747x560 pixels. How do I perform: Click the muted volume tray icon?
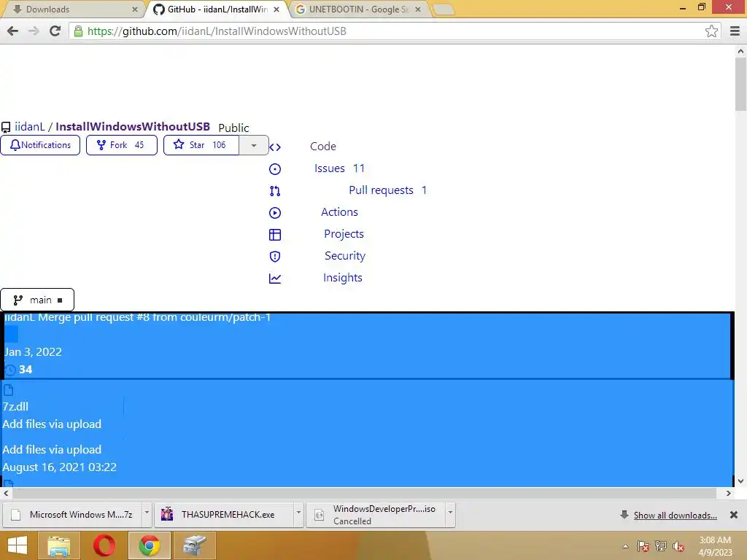(x=678, y=546)
